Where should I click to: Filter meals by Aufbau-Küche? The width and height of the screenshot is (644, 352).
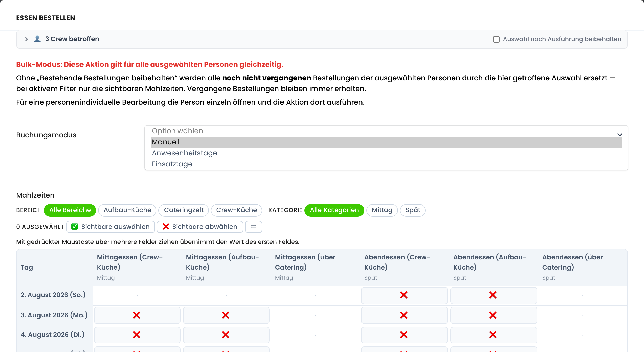127,210
